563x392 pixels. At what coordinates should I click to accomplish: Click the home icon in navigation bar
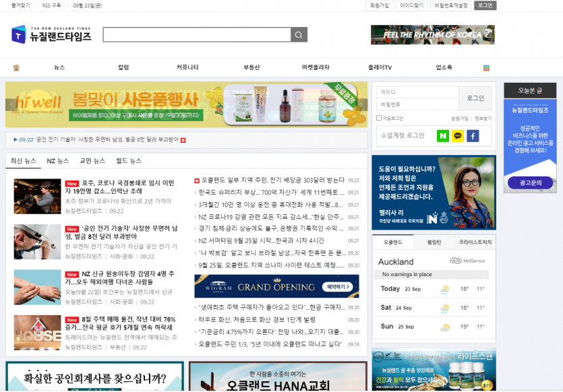16,67
